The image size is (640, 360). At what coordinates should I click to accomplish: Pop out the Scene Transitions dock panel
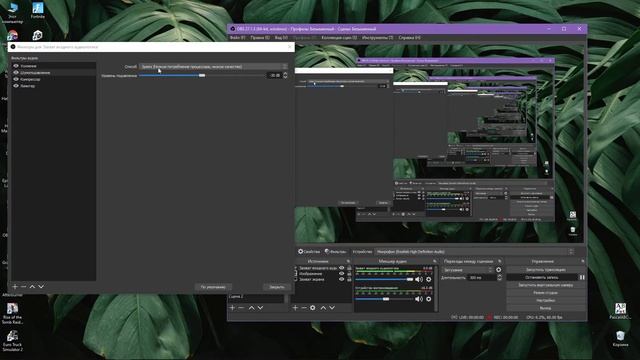click(x=500, y=261)
